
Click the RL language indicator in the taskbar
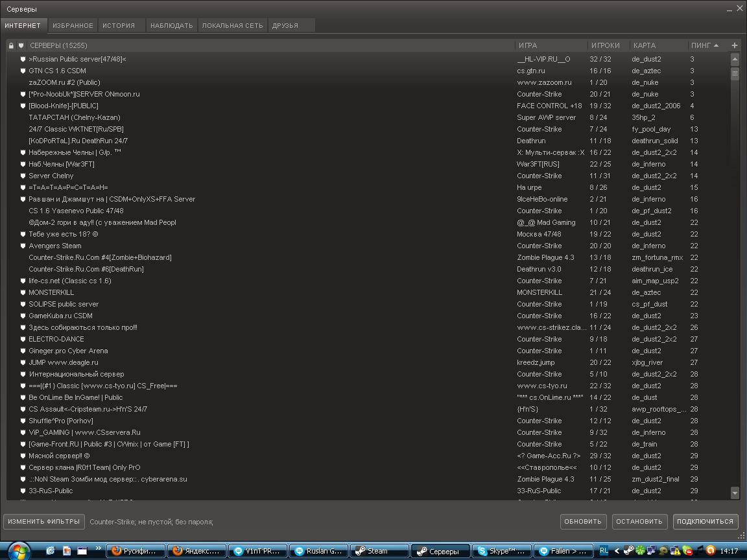[604, 551]
